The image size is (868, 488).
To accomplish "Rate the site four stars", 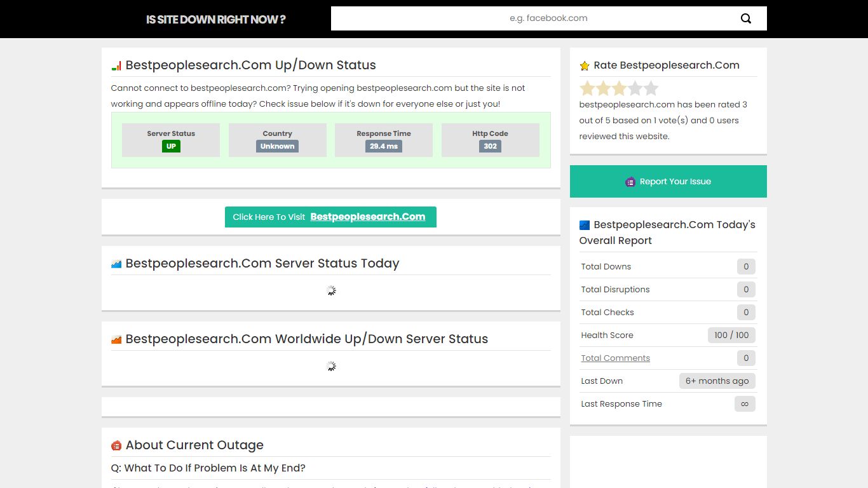I will (x=635, y=88).
